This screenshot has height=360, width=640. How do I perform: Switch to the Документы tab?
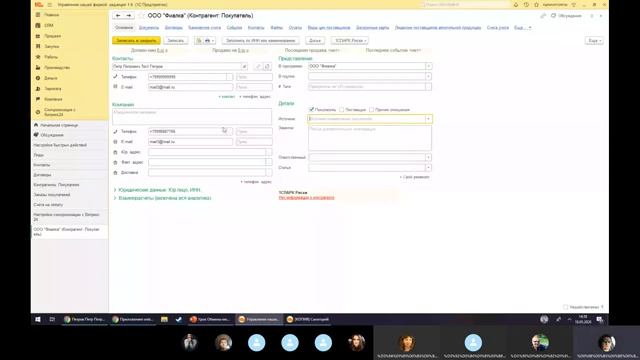click(x=149, y=28)
